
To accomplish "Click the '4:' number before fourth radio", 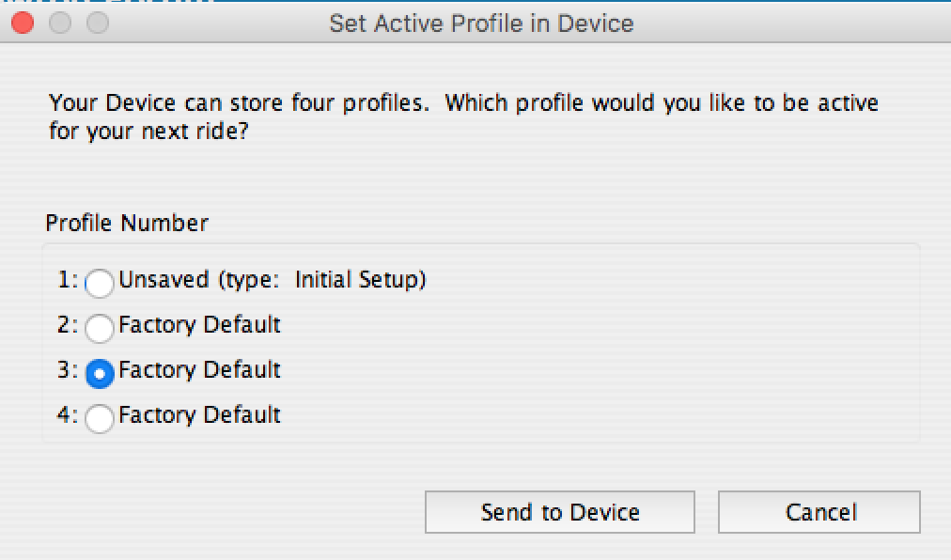I will [68, 415].
